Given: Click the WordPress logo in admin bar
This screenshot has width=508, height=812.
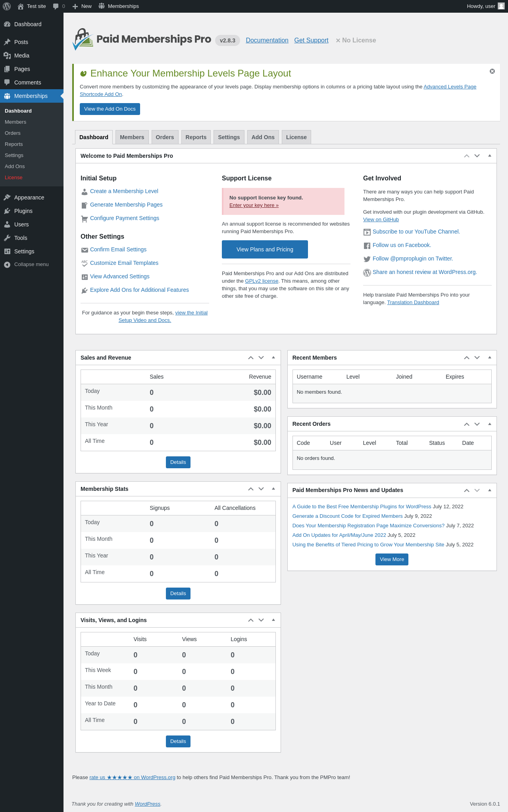Looking at the screenshot, I should click(x=7, y=6).
